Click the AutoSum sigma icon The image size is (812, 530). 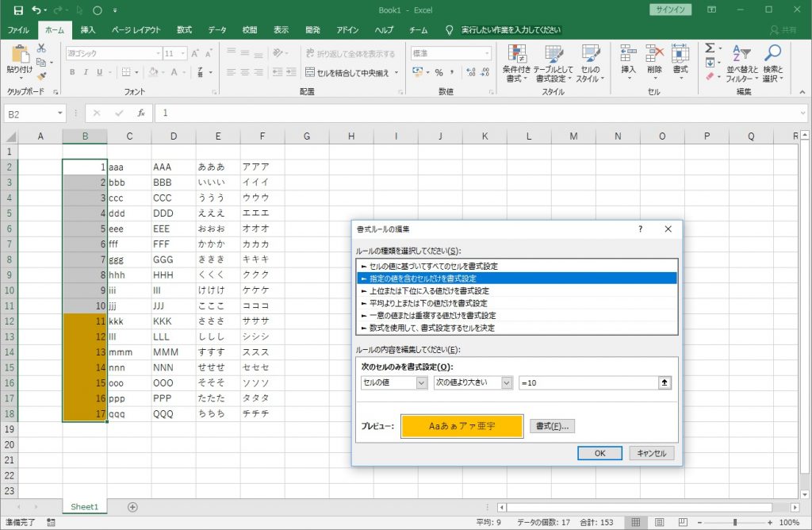pyautogui.click(x=710, y=48)
